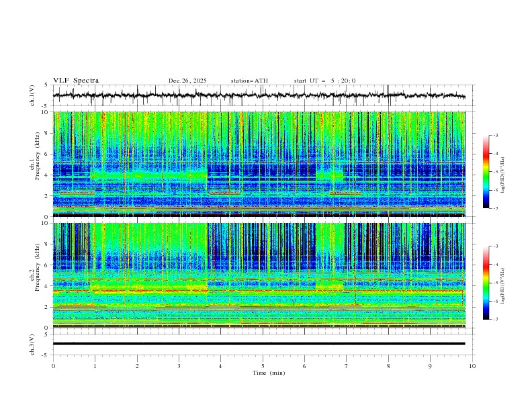The height and width of the screenshot is (411, 532).
Task: Select the 9 minute tick on time axis
Action: [431, 365]
